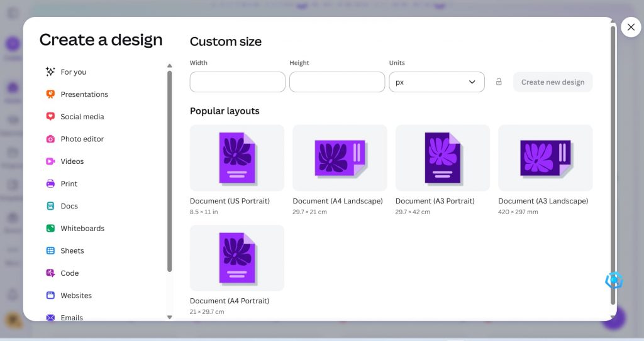
Task: Click the Print printer icon
Action: pos(50,183)
